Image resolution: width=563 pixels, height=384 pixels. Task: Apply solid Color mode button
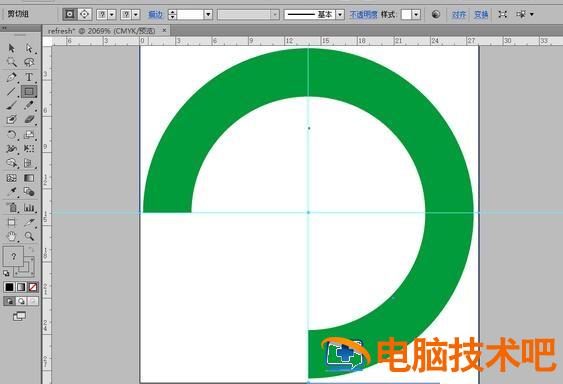pyautogui.click(x=9, y=287)
